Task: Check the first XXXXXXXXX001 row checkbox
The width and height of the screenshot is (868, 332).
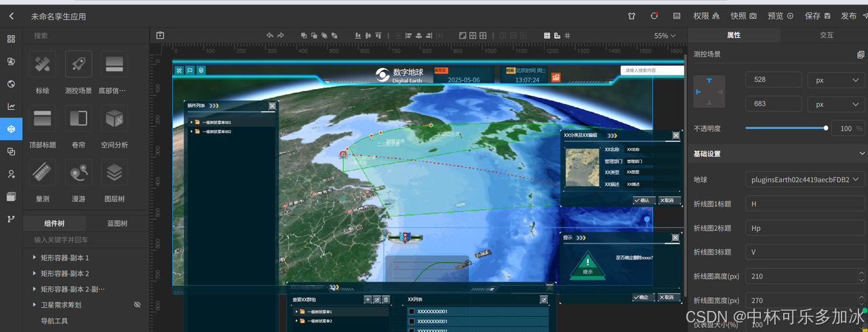Action: coord(411,312)
